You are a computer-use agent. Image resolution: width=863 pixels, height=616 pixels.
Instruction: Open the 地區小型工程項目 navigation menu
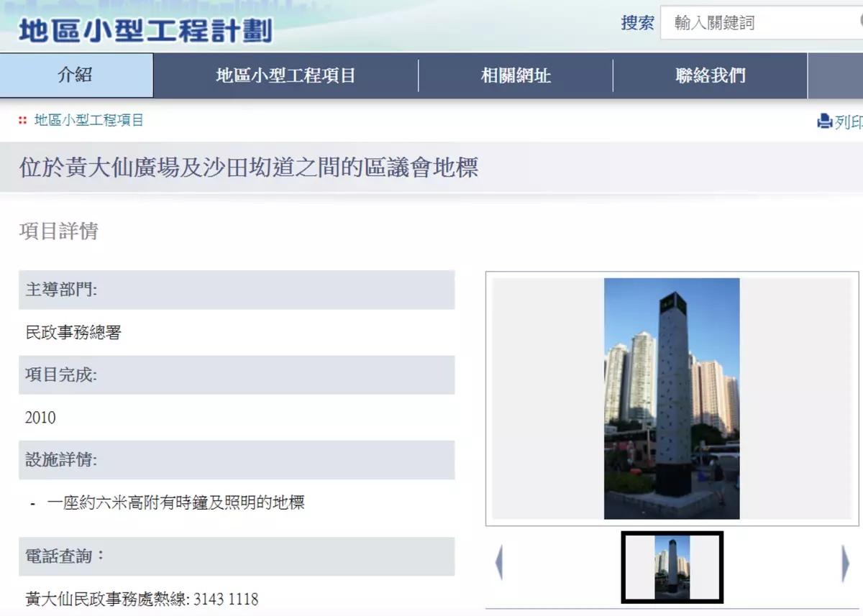(x=286, y=75)
